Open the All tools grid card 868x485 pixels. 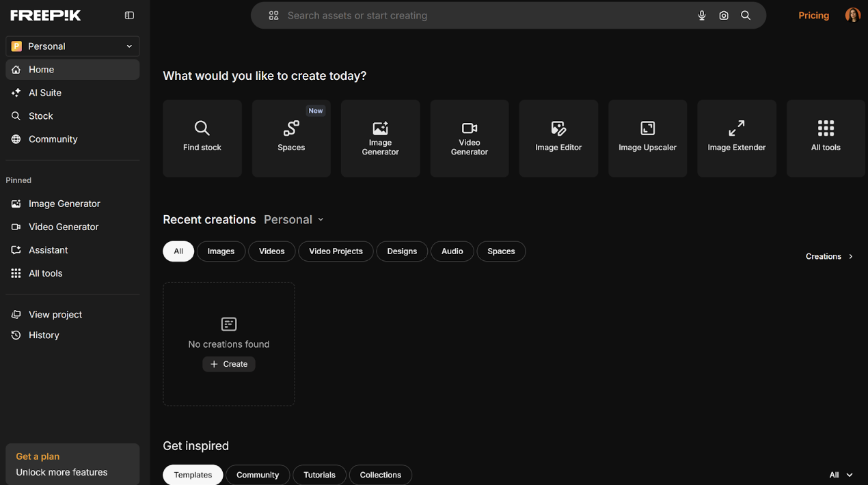coord(826,138)
